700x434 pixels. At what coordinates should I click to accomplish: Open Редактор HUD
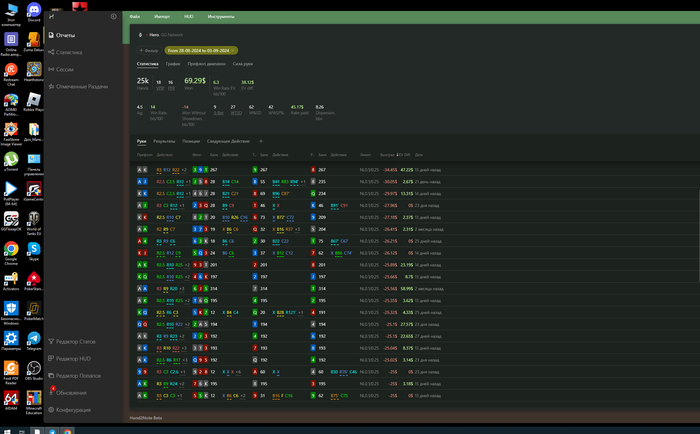[73, 358]
